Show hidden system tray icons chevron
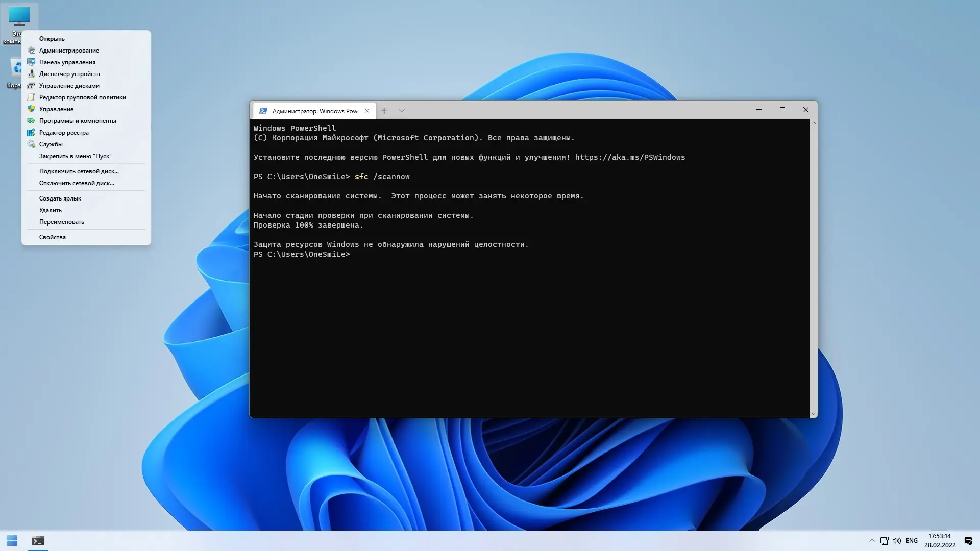 872,541
